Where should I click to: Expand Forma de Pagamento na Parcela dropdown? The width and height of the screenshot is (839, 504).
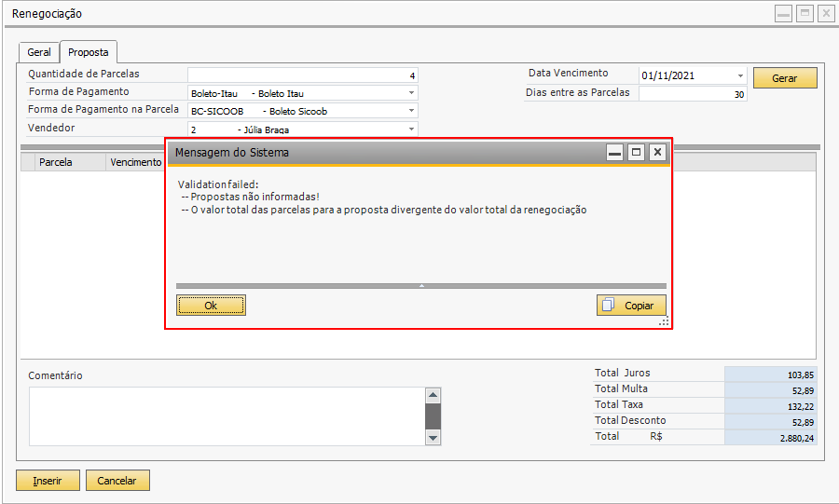click(x=411, y=111)
